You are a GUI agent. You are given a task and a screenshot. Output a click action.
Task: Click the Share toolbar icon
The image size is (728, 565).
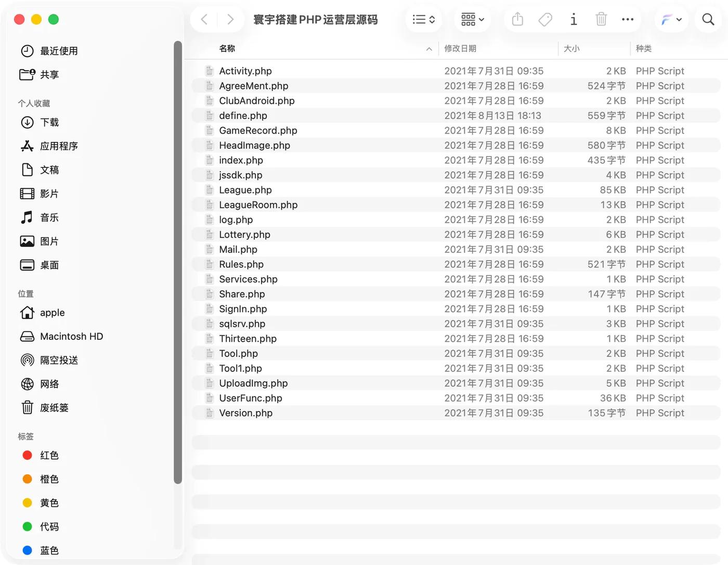(x=517, y=20)
